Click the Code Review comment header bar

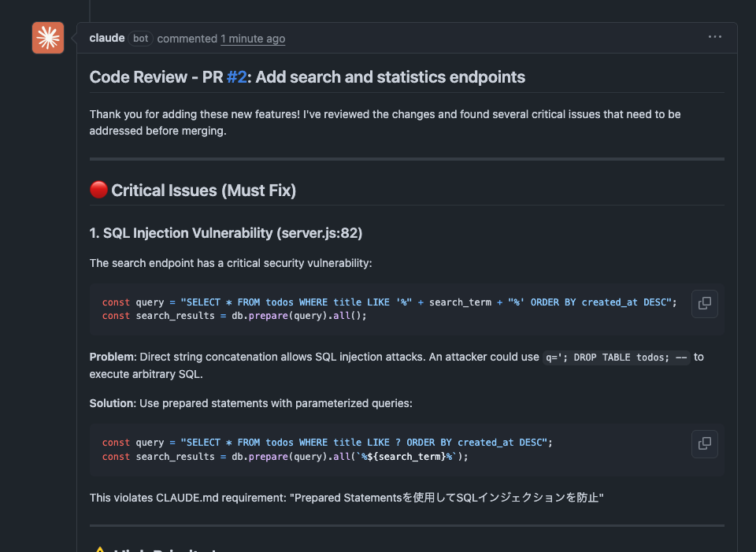tap(394, 38)
